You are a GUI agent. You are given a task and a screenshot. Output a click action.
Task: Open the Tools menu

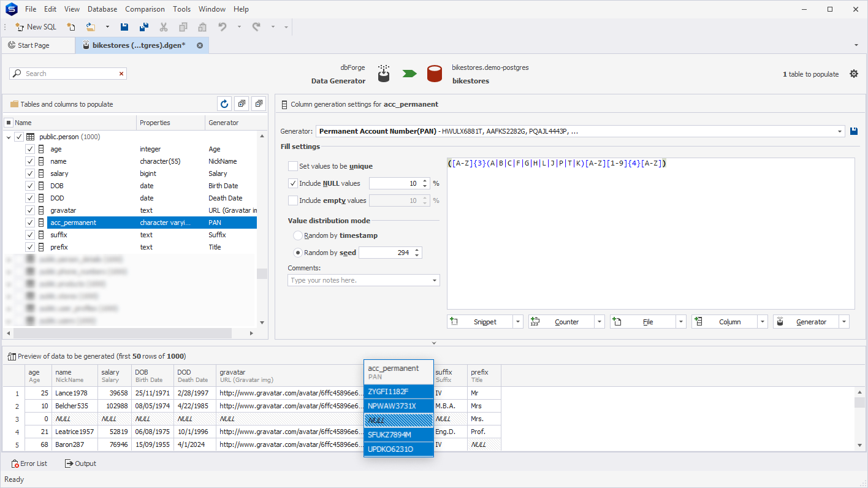pyautogui.click(x=181, y=9)
